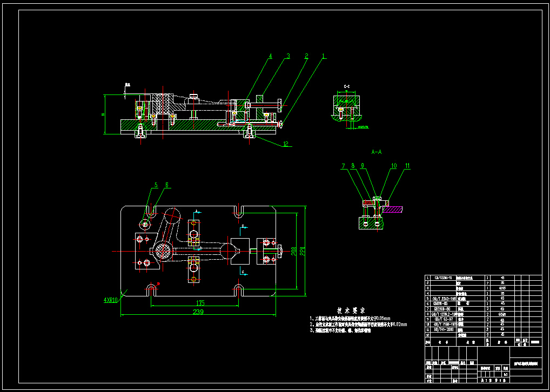Click part callout number 8 in A-A view
This screenshot has width=550, height=392.
pos(352,166)
